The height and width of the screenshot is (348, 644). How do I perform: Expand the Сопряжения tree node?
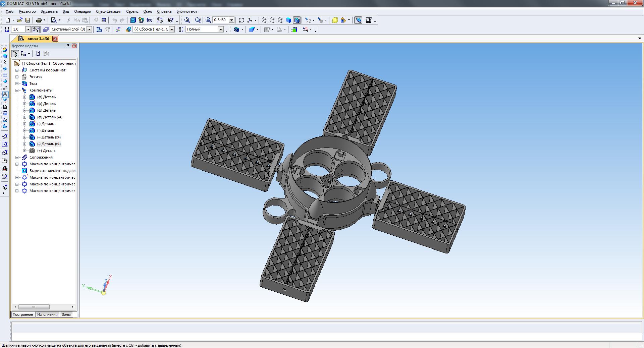[17, 157]
